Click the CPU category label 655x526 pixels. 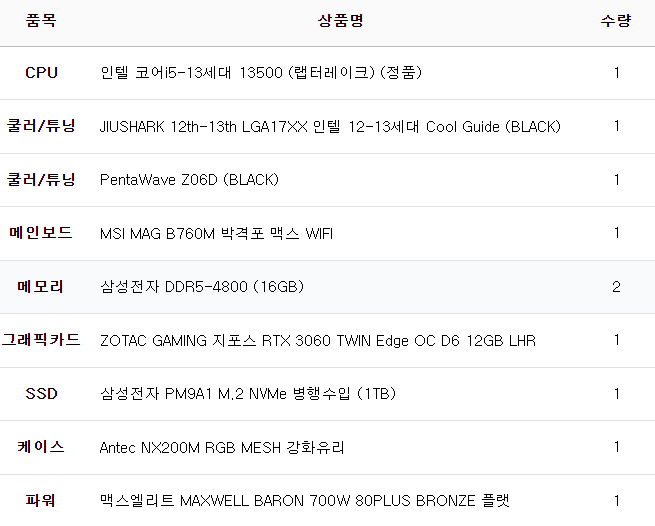click(41, 73)
